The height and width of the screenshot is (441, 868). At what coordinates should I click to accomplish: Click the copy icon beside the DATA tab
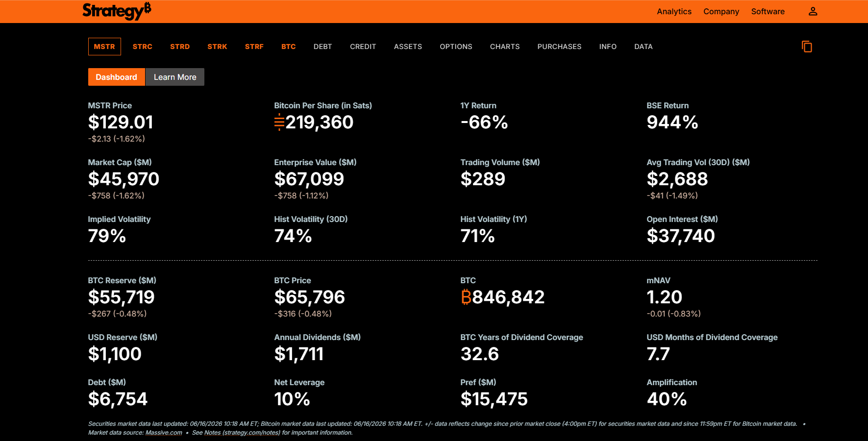tap(807, 47)
